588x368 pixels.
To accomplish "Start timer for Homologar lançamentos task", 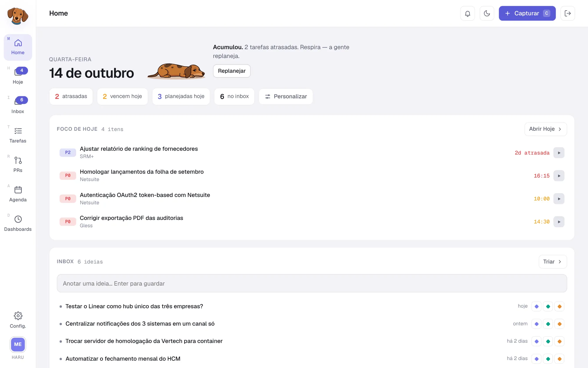I will click(559, 176).
